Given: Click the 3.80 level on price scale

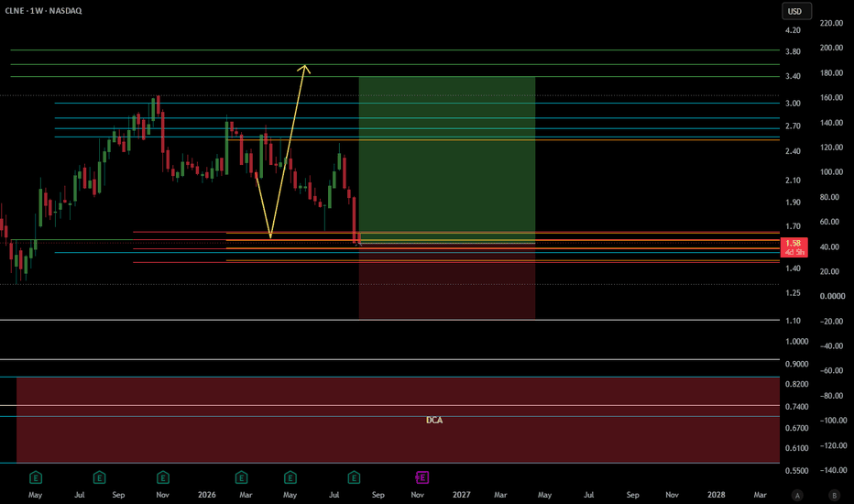Looking at the screenshot, I should pyautogui.click(x=793, y=51).
